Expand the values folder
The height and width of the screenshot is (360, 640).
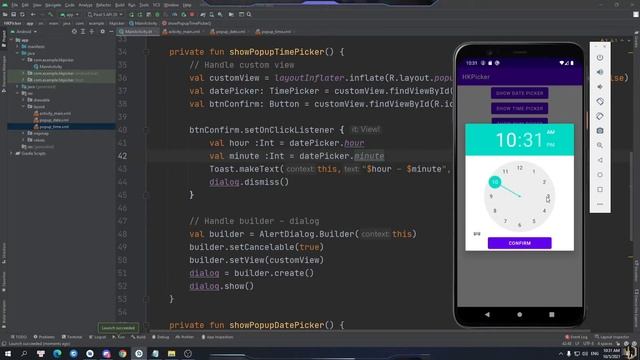pos(23,140)
